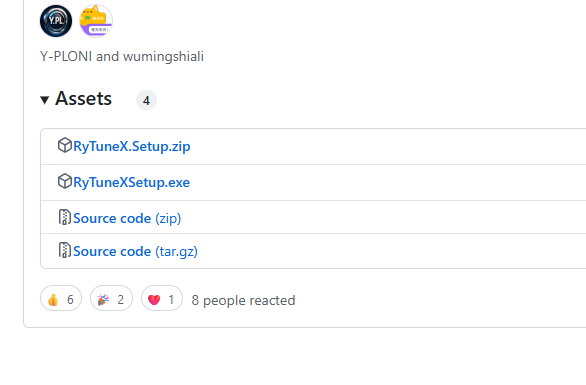Click the "8 people reacted" text
The width and height of the screenshot is (586, 385).
pyautogui.click(x=243, y=300)
